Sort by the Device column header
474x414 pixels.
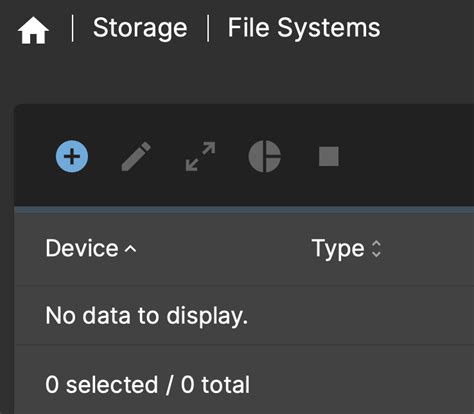pos(82,248)
